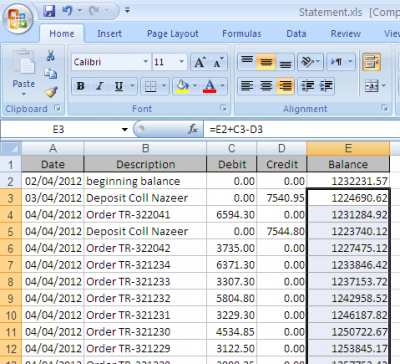Viewport: 400px width, 364px height.
Task: Switch to the Page Layout tab
Action: coord(173,34)
